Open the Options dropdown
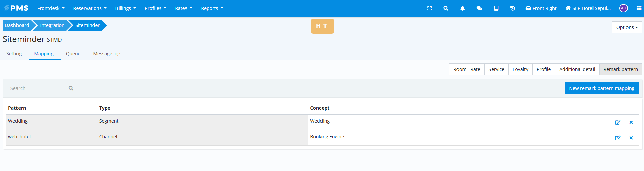644x171 pixels. point(627,27)
